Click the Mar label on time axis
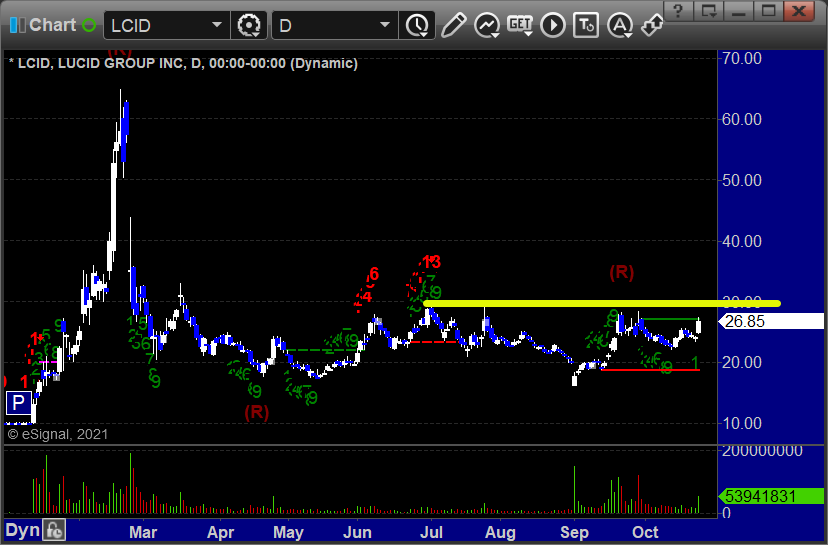Screen dimensions: 828x545 click(143, 532)
